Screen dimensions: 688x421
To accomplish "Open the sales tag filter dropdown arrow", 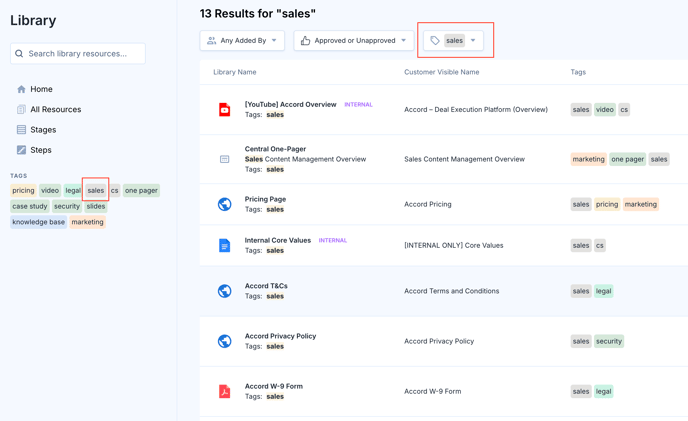I will [x=473, y=40].
